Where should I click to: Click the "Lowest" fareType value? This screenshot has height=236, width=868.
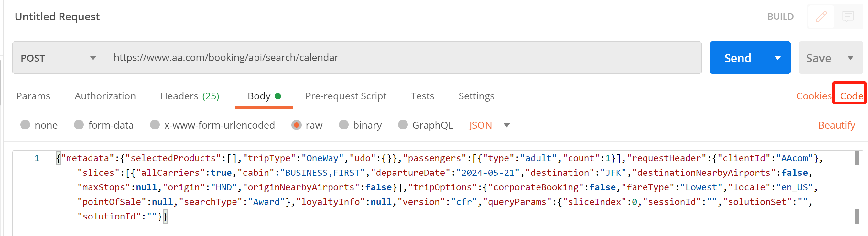(x=701, y=187)
